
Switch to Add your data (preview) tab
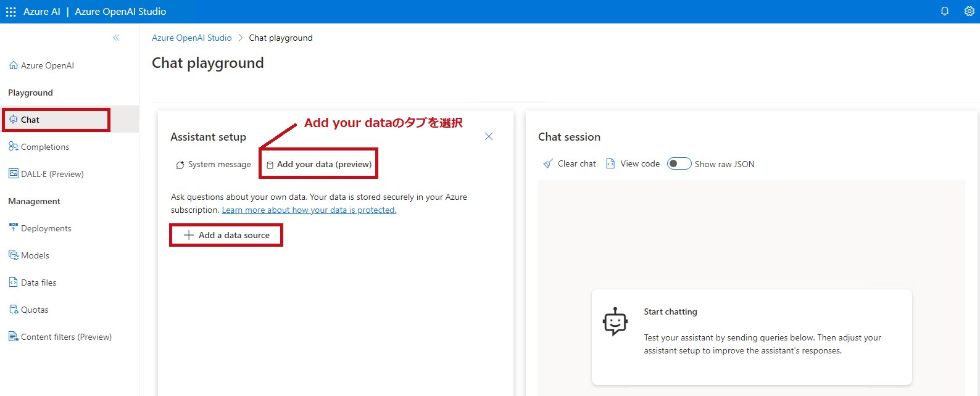[319, 165]
